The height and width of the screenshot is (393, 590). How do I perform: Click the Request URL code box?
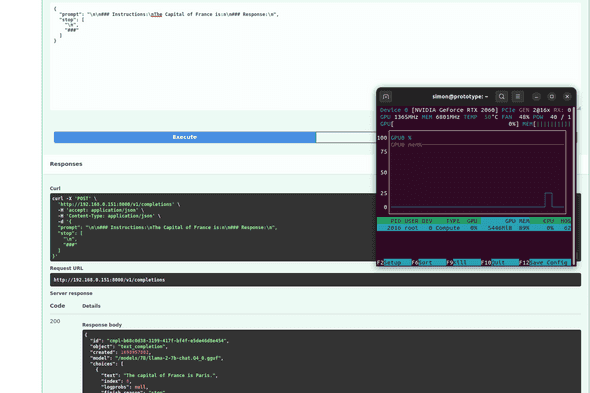tap(315, 280)
